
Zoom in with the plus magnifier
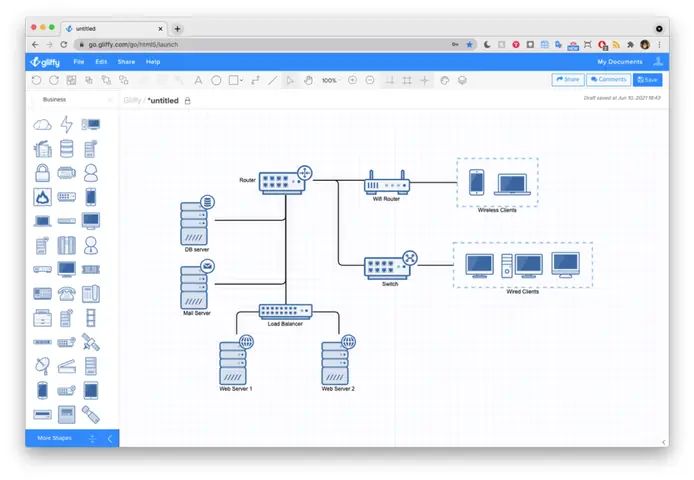[352, 80]
